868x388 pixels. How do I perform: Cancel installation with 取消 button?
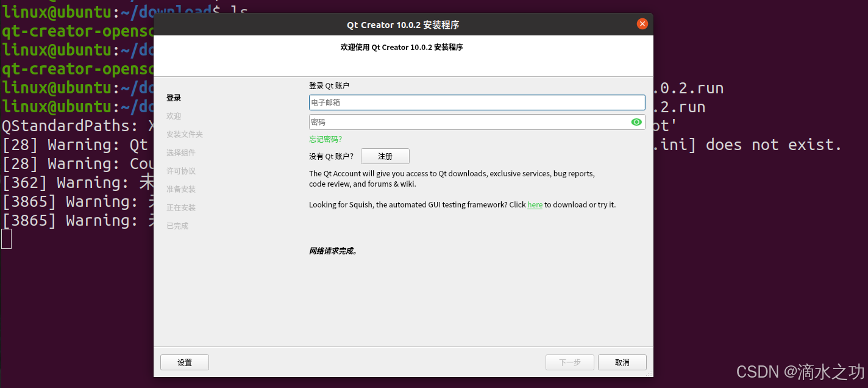[x=622, y=362]
